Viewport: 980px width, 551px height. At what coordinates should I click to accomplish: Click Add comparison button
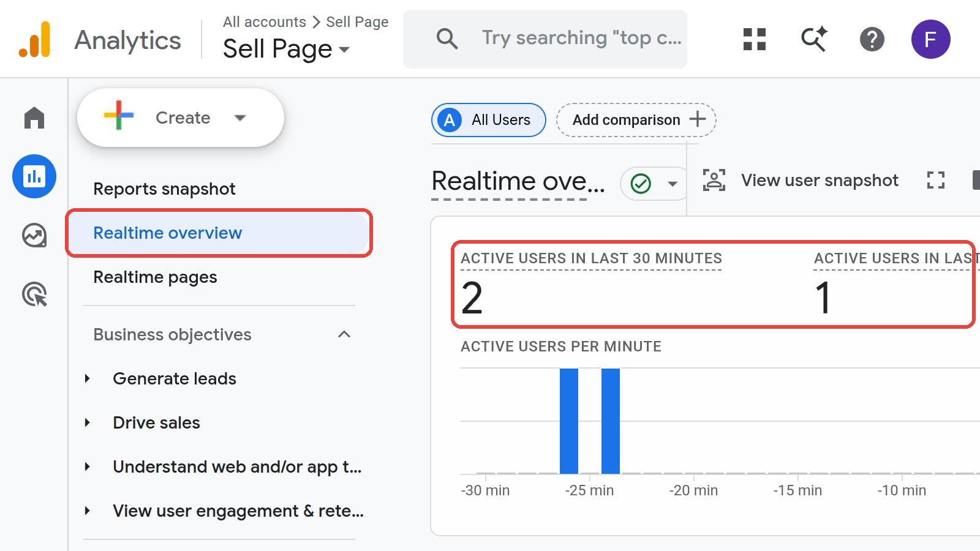tap(636, 119)
